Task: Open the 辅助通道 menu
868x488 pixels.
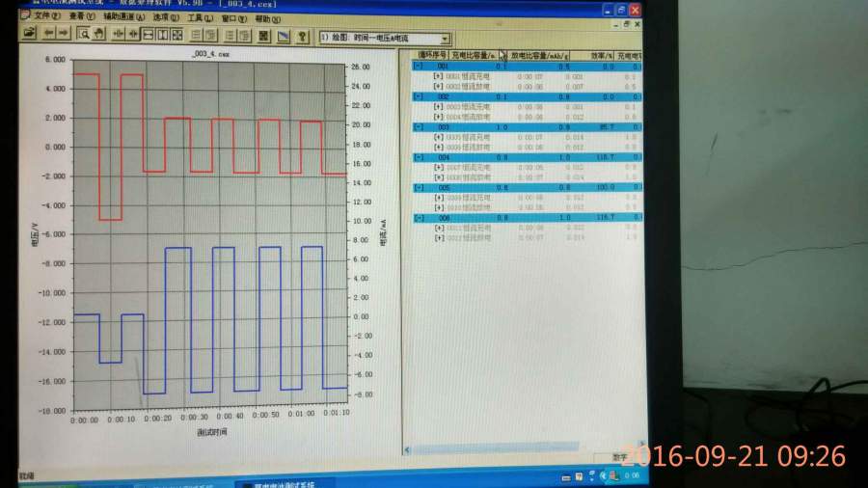Action: (x=124, y=17)
